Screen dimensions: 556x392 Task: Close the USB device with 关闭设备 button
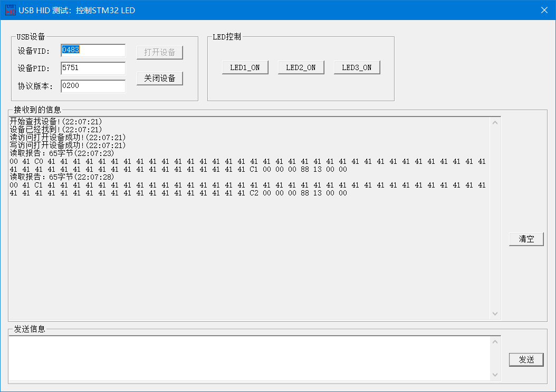[x=160, y=78]
